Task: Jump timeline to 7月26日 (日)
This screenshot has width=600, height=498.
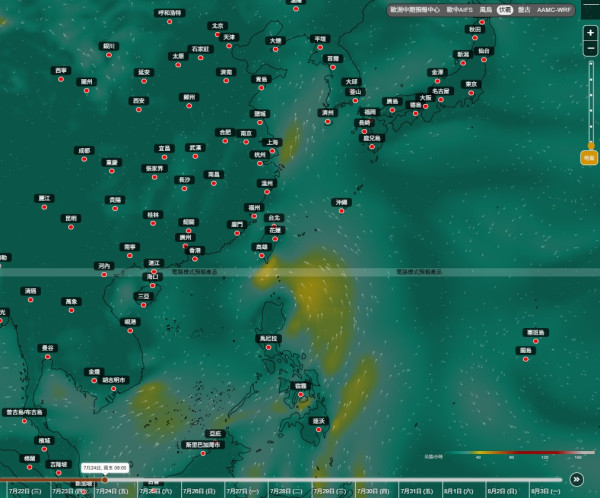Action: point(199,491)
